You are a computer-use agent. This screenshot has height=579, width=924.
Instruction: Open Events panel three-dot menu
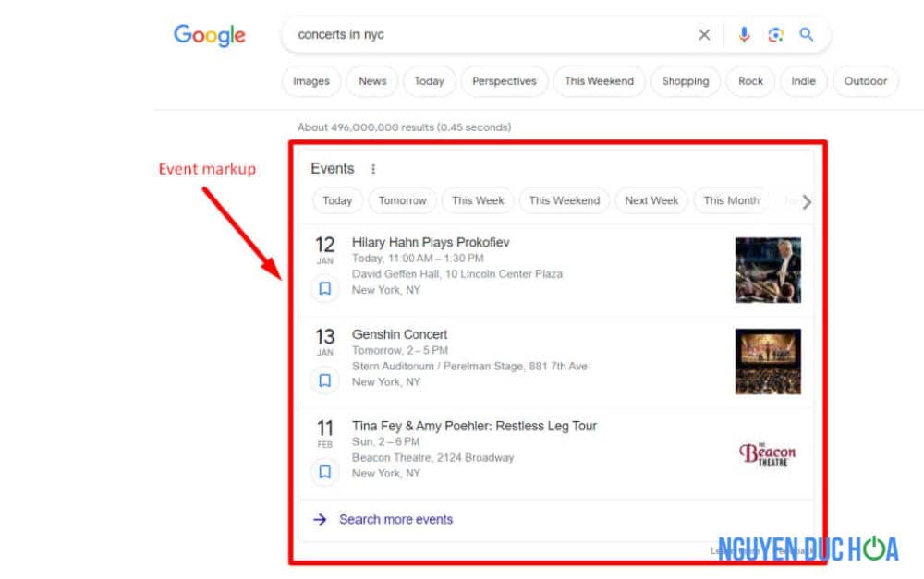pyautogui.click(x=373, y=169)
